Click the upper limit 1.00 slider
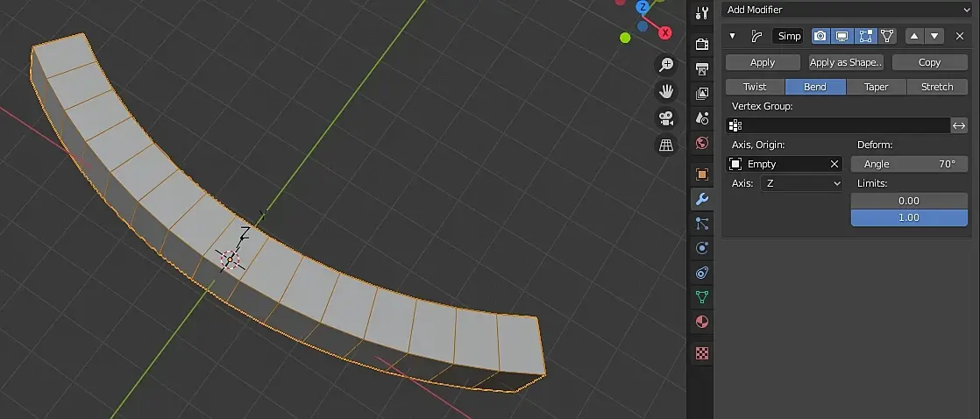The height and width of the screenshot is (419, 980). pyautogui.click(x=909, y=217)
